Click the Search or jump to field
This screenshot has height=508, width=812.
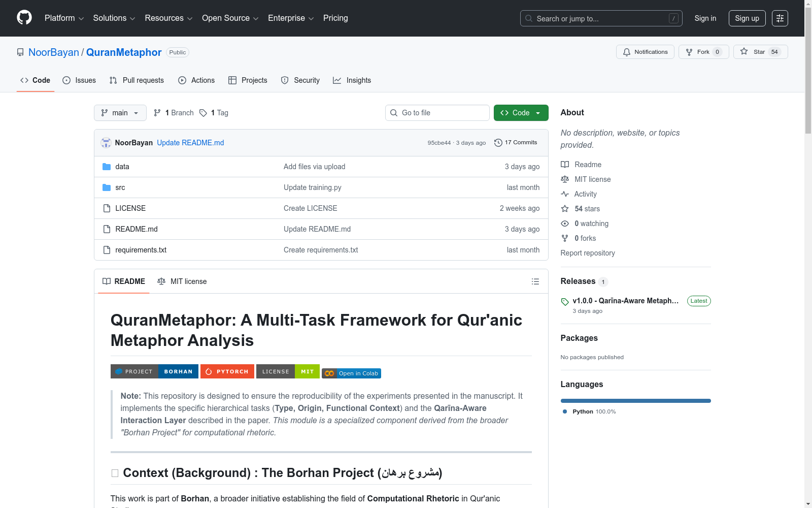click(601, 18)
